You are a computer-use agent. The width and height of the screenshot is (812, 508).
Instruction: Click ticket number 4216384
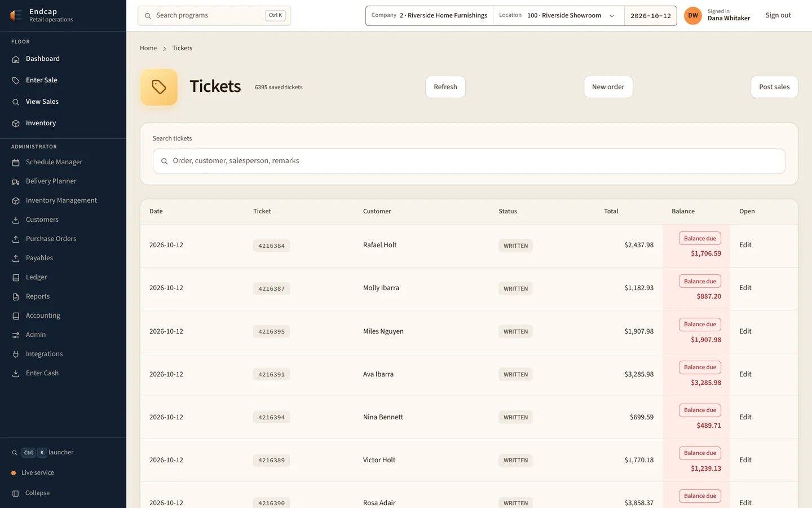[x=271, y=246]
